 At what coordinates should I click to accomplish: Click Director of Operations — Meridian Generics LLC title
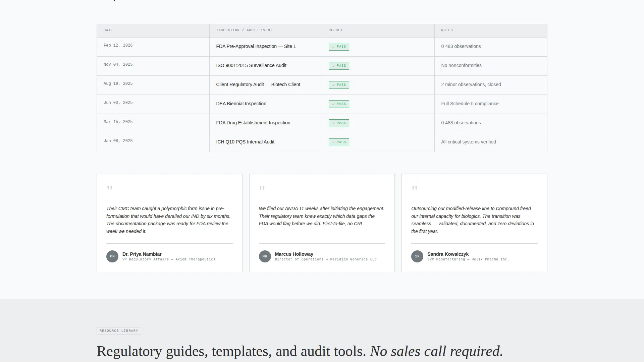(x=326, y=259)
